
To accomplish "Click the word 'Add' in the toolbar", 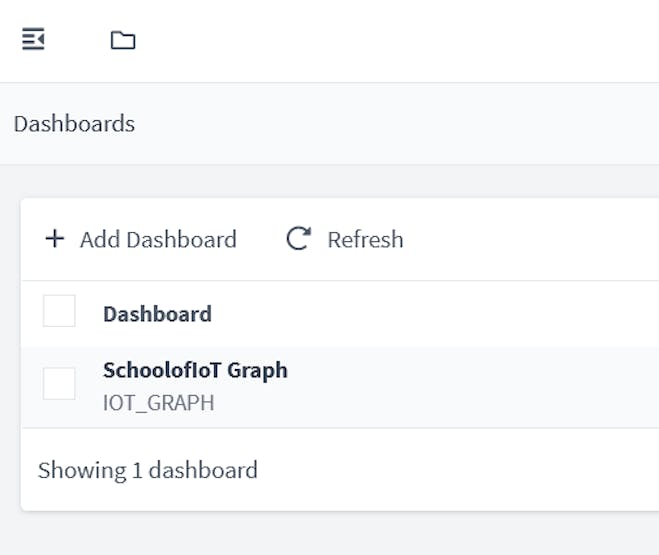I will click(99, 239).
